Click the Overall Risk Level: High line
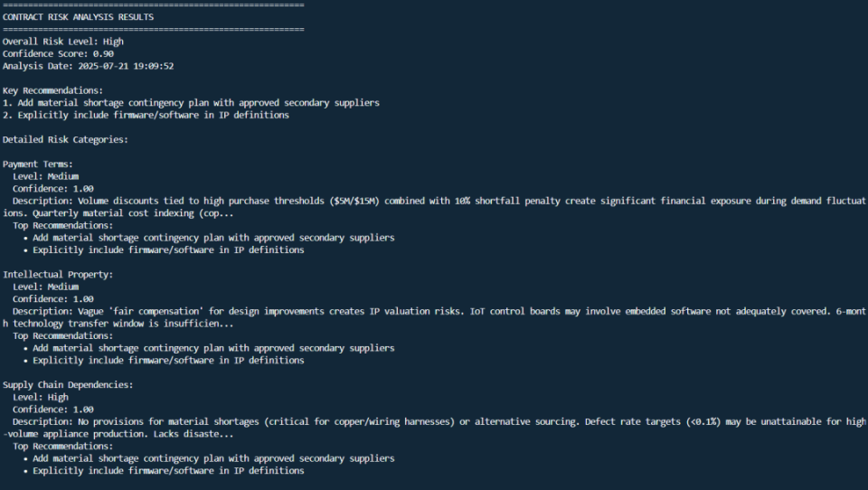The height and width of the screenshot is (490, 868). tap(63, 42)
